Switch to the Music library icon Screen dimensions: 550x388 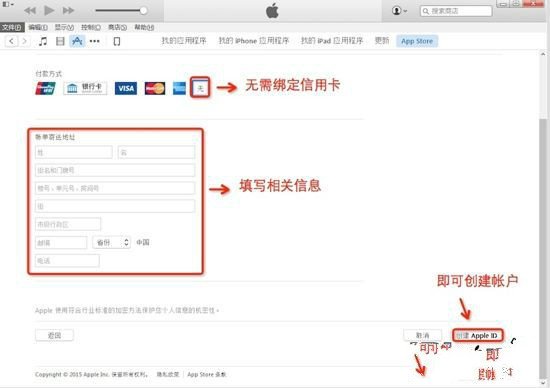click(43, 41)
